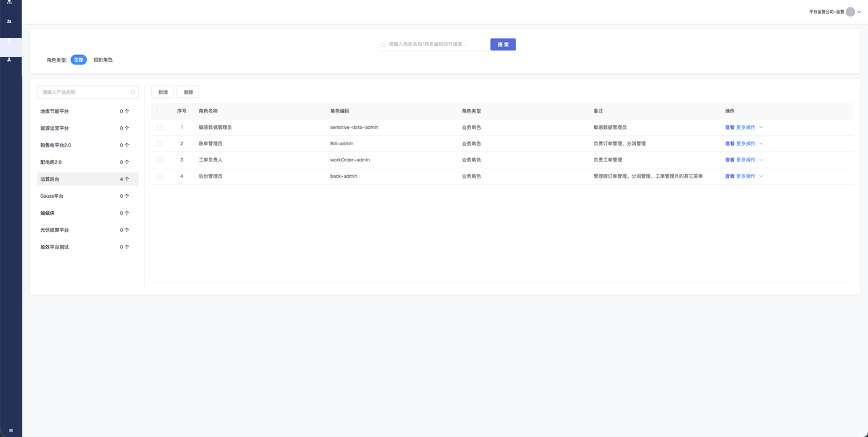This screenshot has width=868, height=437.
Task: Tick the select-all checkbox in table header
Action: pos(160,111)
